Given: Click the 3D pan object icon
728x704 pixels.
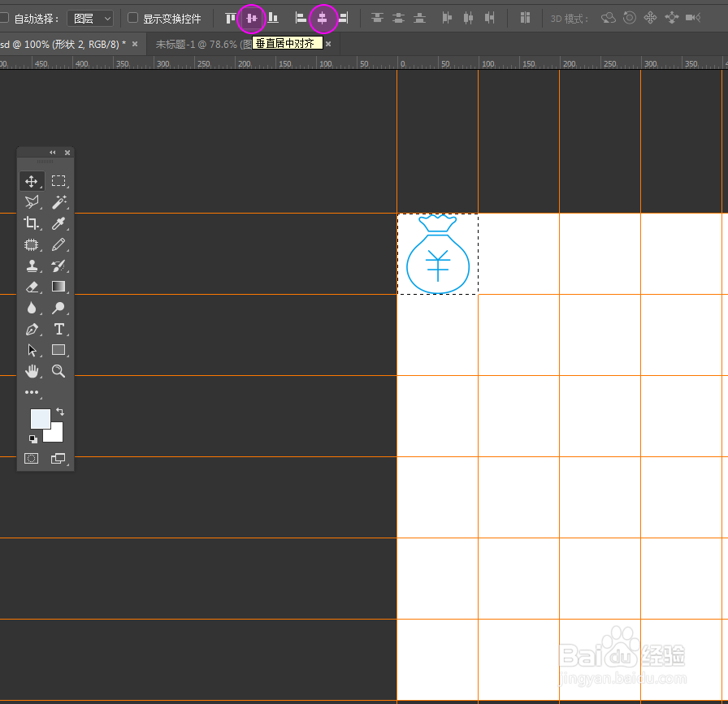Looking at the screenshot, I should (650, 18).
